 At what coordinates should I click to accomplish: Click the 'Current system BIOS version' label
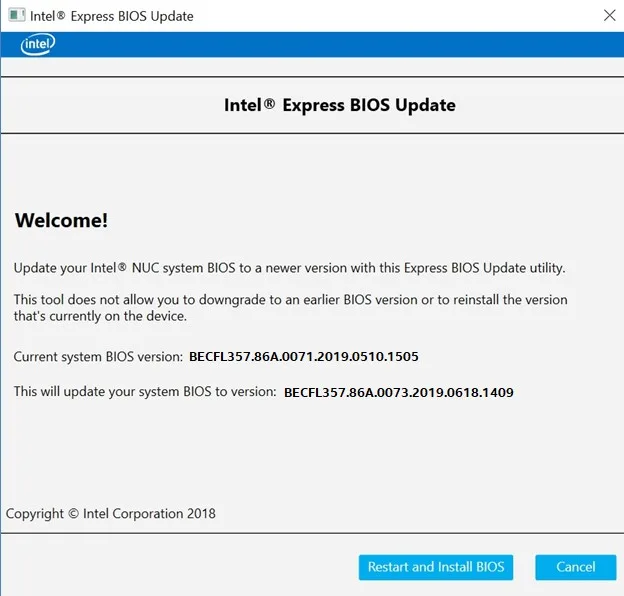tap(98, 357)
